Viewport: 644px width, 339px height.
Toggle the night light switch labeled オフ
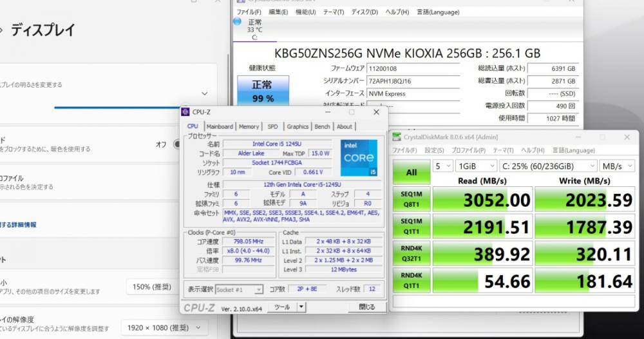[178, 144]
